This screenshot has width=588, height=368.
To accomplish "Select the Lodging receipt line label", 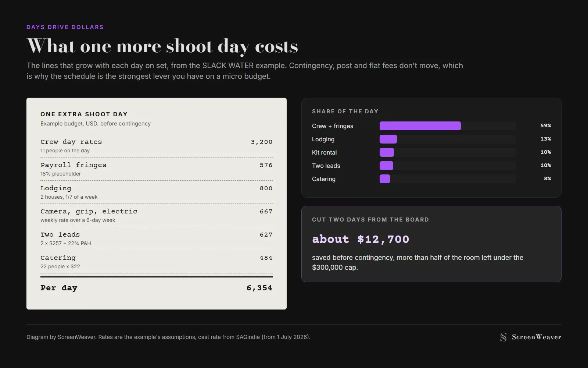I will click(x=56, y=188).
